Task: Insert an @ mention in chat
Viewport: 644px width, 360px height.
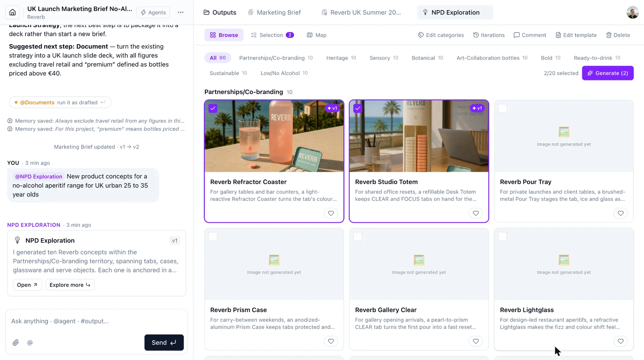Action: [30, 343]
